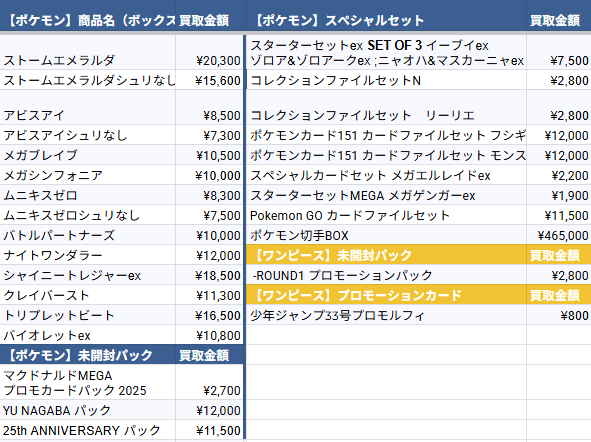This screenshot has width=591, height=442.
Task: Click the ¥20,300 price cell
Action: [x=210, y=52]
